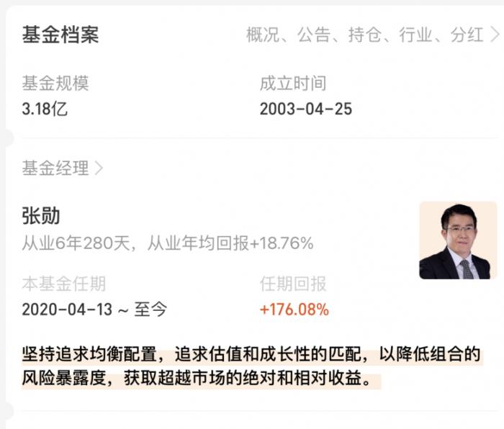Open fund manager 张勋's portrait photo
This screenshot has height=429, width=504.
pyautogui.click(x=458, y=240)
